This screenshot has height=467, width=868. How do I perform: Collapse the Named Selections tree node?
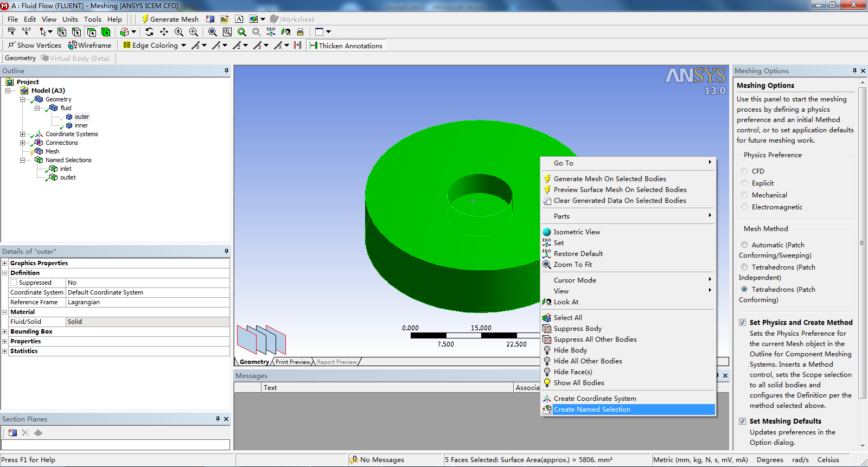coord(23,160)
